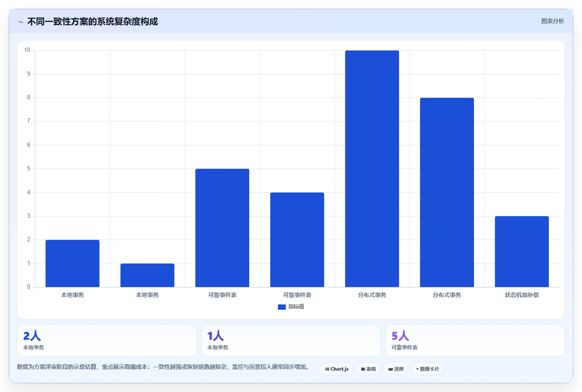Select the 本地事务 bar with value 1
Viewport: 582px width, 392px height.
pyautogui.click(x=147, y=275)
